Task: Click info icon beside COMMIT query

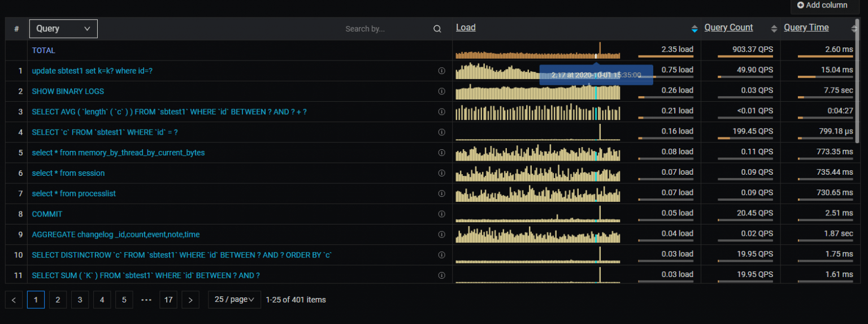Action: point(442,214)
